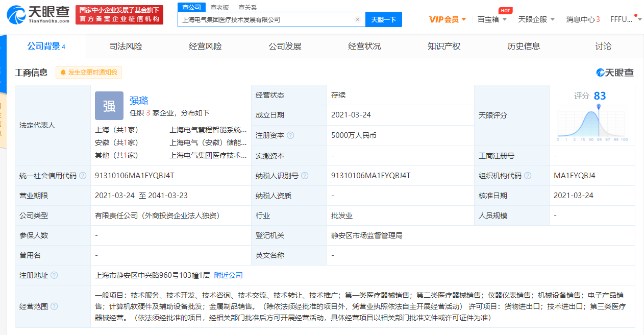Switch to 公司发展 tab
Viewport: 644px width, 335px height.
[285, 46]
